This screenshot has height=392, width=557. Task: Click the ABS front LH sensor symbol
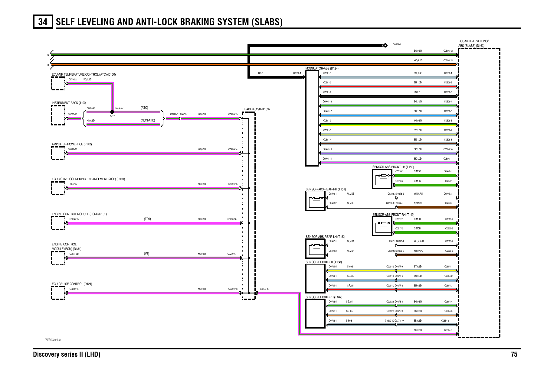click(x=382, y=178)
